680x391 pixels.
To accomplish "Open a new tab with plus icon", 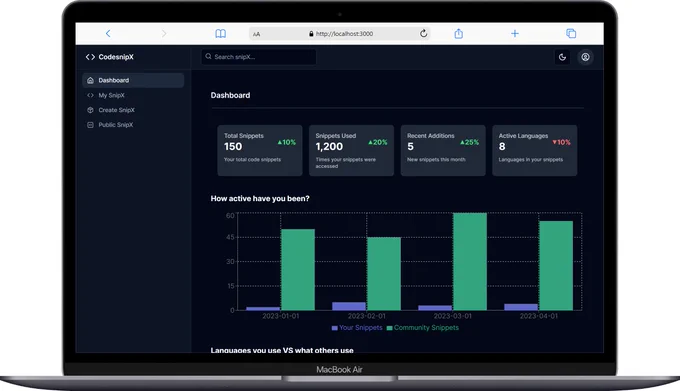I will [515, 33].
